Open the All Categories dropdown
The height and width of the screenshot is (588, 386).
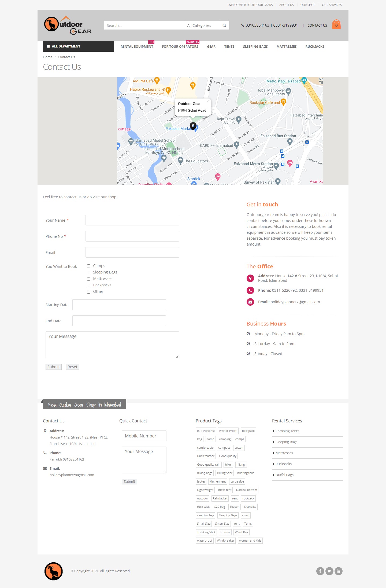coord(202,25)
